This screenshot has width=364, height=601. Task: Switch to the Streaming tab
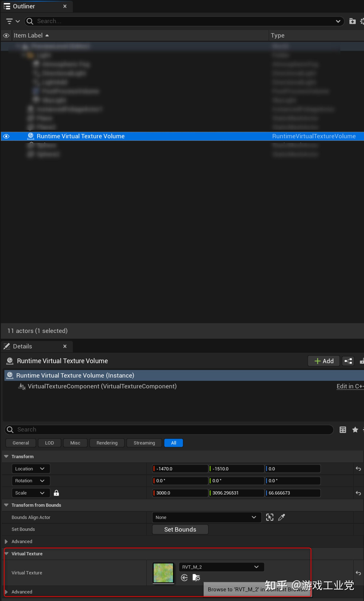[144, 443]
